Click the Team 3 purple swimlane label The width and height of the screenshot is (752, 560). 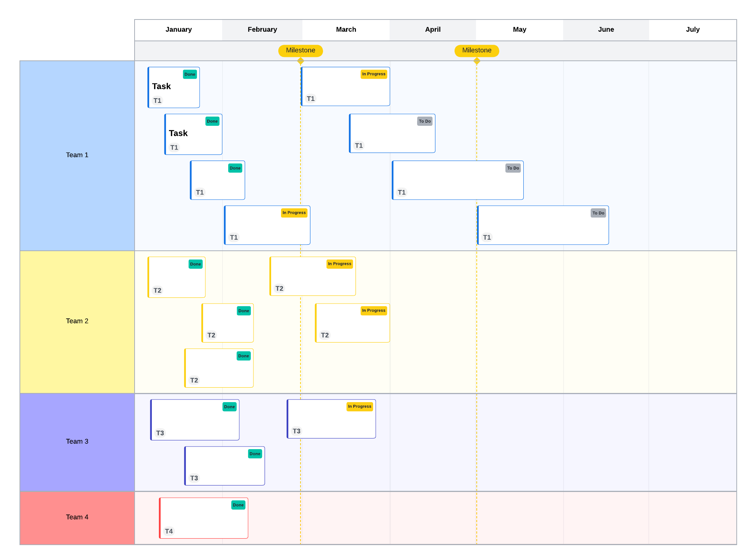click(x=77, y=442)
